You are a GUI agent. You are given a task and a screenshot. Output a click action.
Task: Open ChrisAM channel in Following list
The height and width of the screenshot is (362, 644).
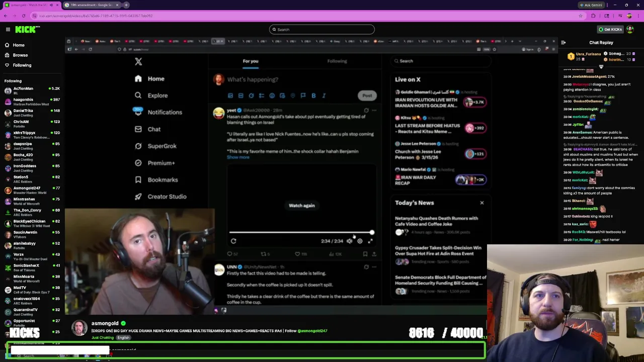[31, 124]
